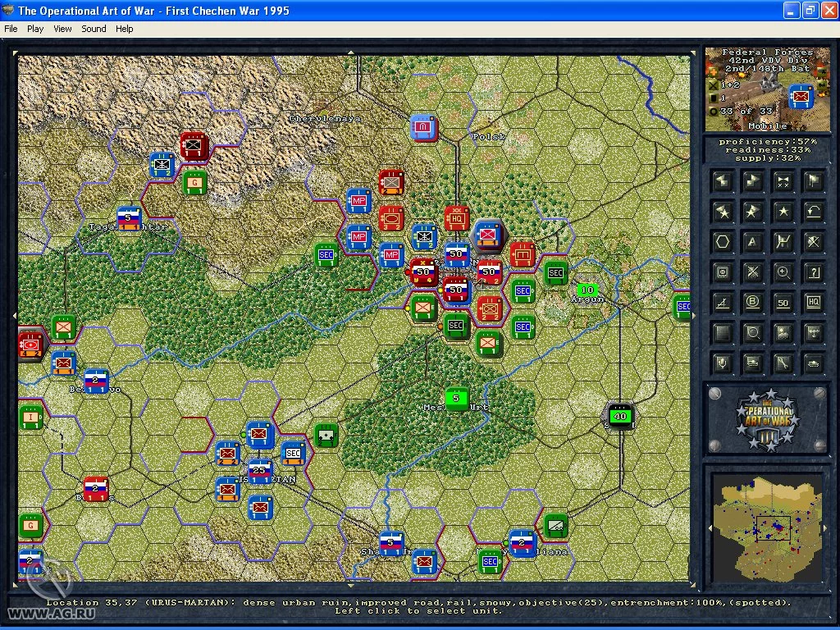Select the flag 25 objective at Urus-Martan
The width and height of the screenshot is (840, 630).
(260, 471)
